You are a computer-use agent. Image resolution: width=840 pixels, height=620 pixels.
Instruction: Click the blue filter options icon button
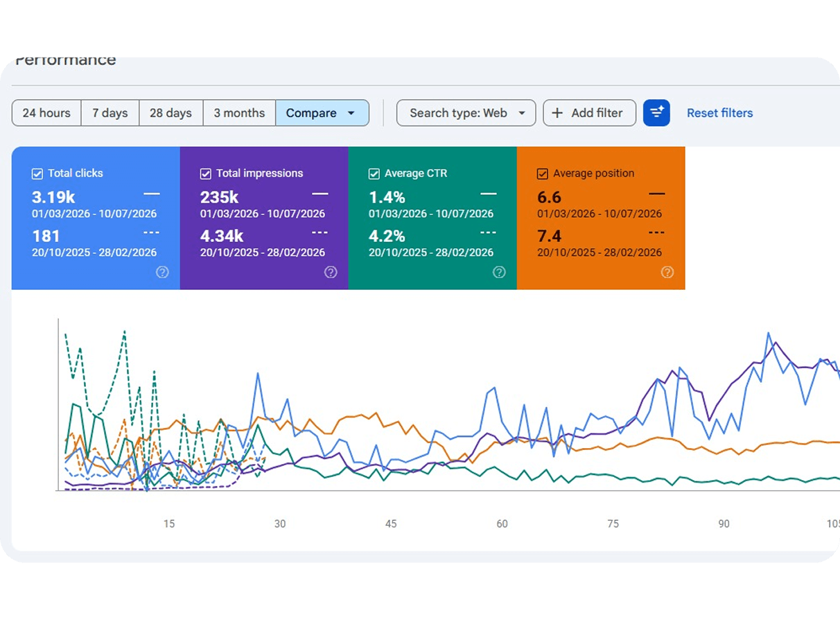coord(656,113)
